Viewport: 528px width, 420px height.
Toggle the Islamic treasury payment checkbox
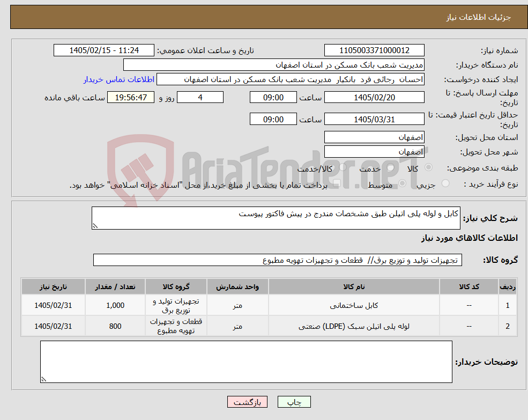pyautogui.click(x=337, y=183)
